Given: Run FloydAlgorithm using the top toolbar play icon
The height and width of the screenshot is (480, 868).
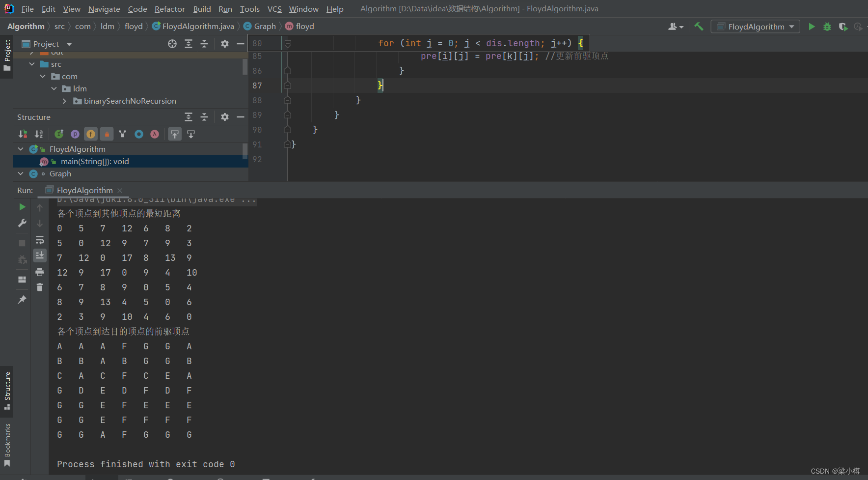Looking at the screenshot, I should point(812,27).
